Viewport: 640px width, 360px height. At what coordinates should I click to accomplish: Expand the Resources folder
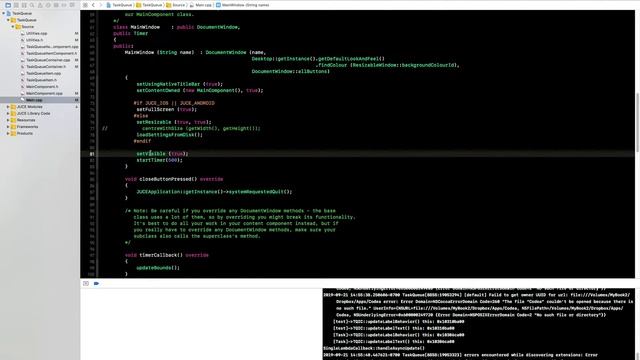point(8,120)
